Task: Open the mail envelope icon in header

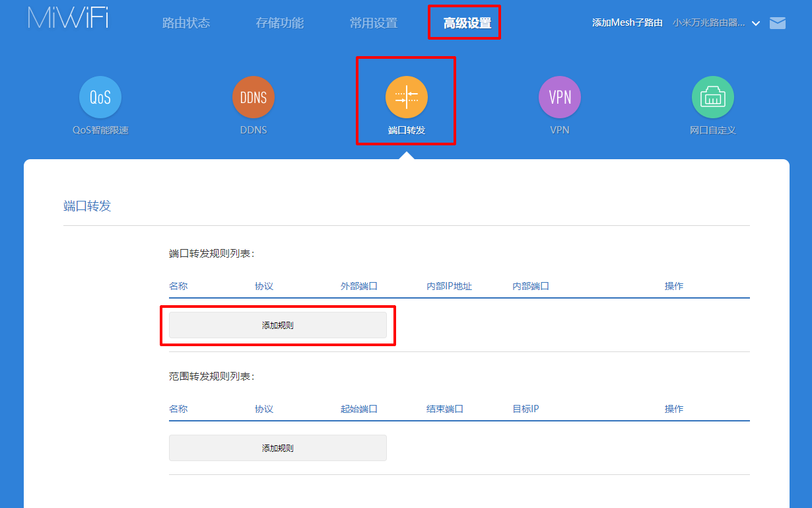Action: pyautogui.click(x=778, y=23)
